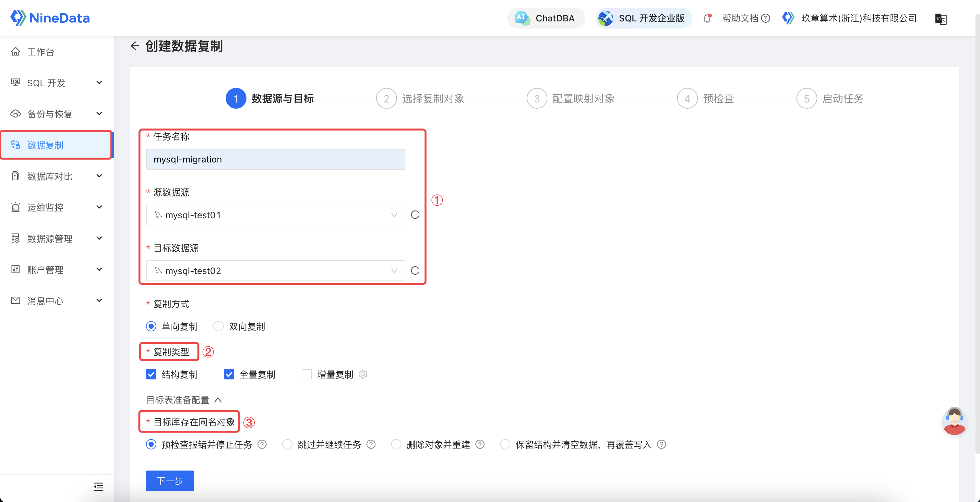Click step 3 配置映射对象

pyautogui.click(x=571, y=99)
